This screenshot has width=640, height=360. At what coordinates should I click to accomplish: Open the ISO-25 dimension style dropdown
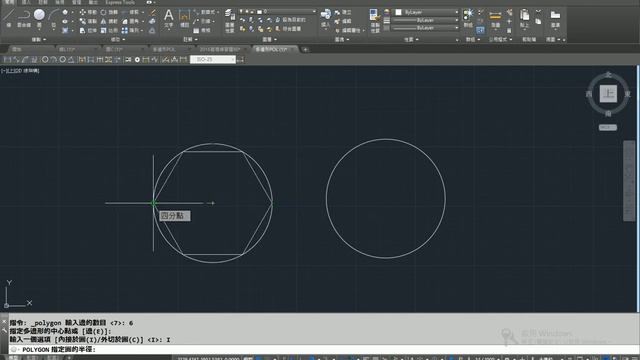coord(233,60)
